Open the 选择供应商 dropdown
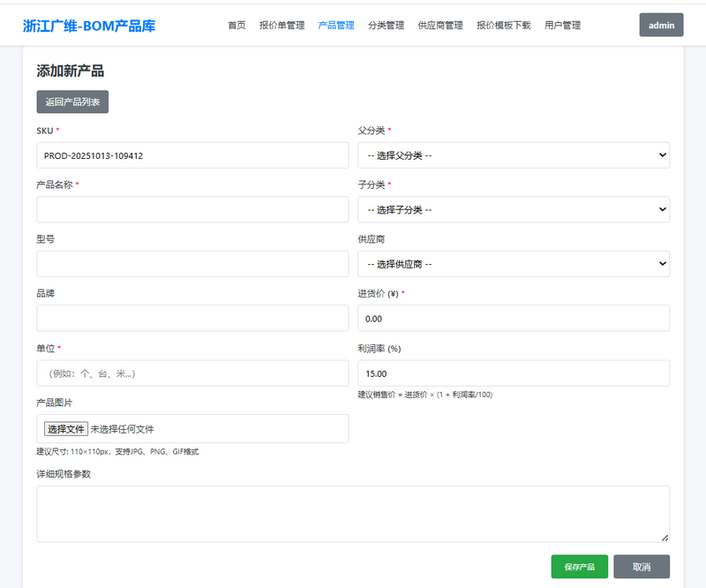706x588 pixels. coord(514,264)
